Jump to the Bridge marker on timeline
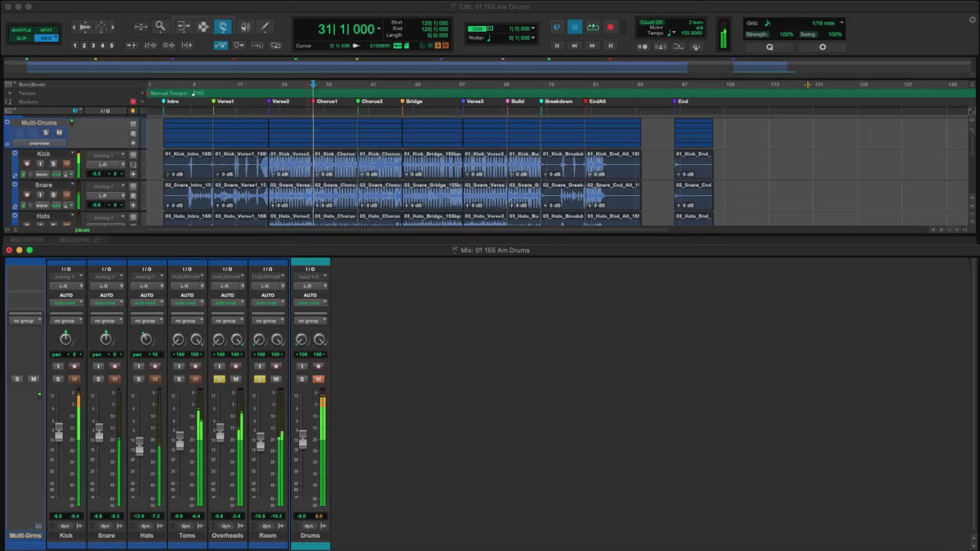 [412, 101]
